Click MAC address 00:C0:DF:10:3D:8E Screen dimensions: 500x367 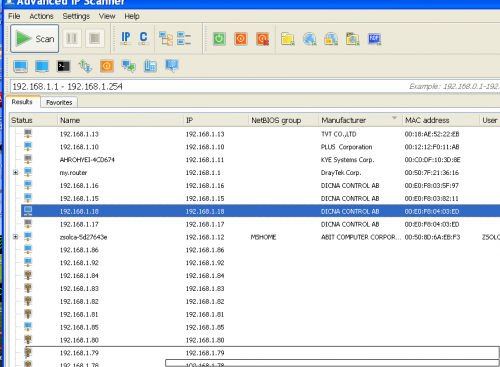(x=432, y=160)
